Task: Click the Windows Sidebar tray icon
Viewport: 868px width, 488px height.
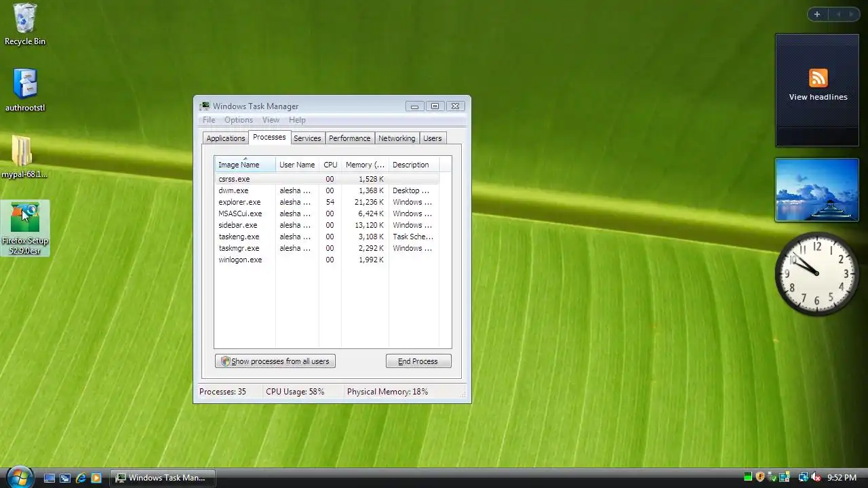Action: pyautogui.click(x=785, y=477)
